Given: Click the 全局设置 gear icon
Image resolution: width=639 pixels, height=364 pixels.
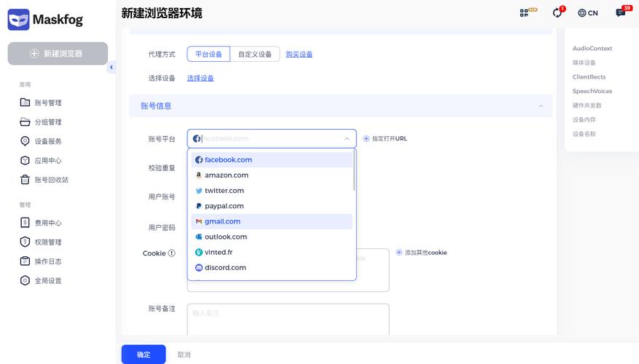Looking at the screenshot, I should point(25,280).
